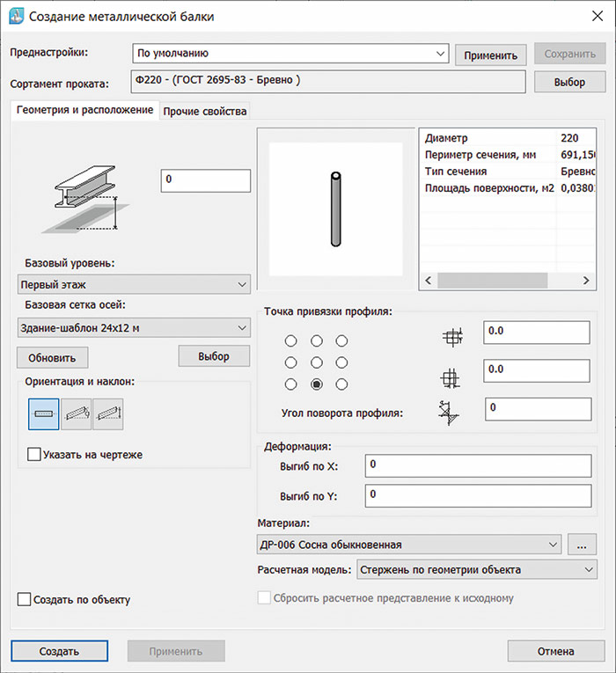Open the Преднастройки dropdown
616x673 pixels.
click(290, 54)
